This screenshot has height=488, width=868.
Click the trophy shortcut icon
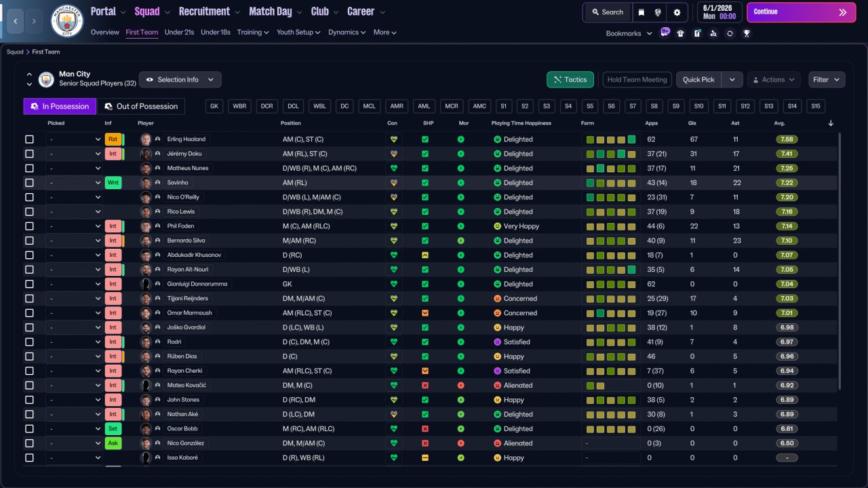click(x=747, y=33)
